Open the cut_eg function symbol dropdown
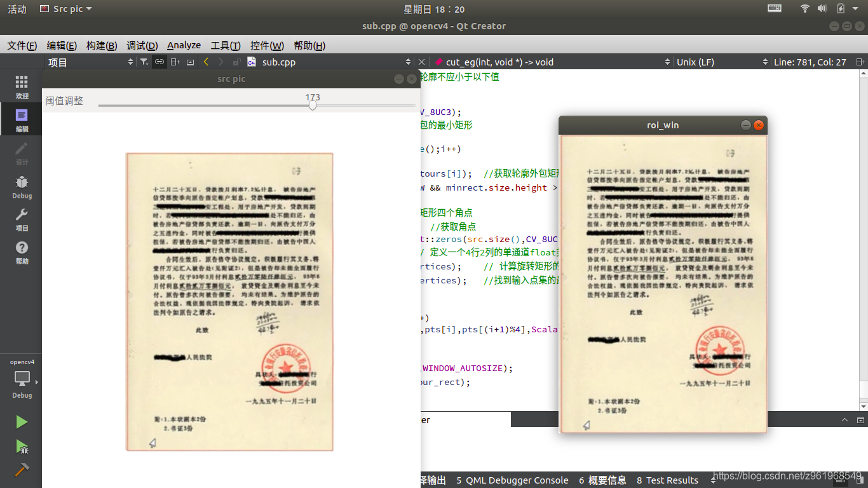868x488 pixels. click(x=552, y=62)
